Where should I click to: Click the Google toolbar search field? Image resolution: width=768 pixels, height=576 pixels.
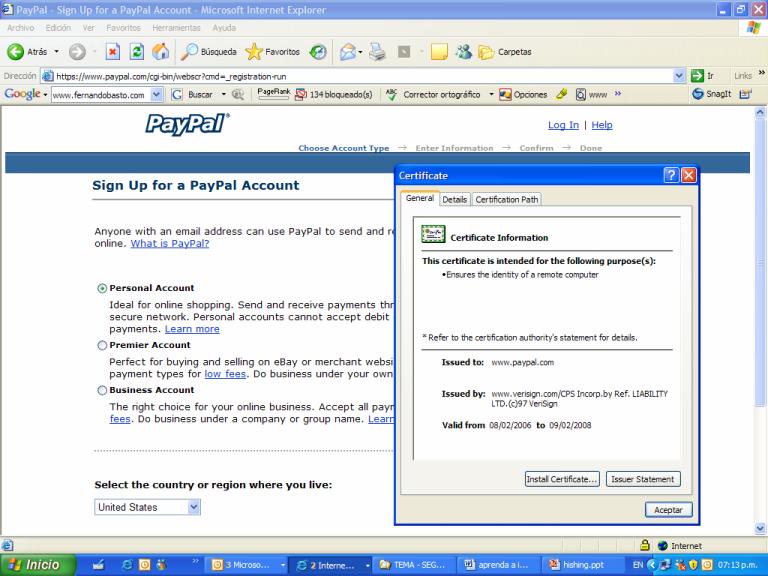[x=101, y=95]
